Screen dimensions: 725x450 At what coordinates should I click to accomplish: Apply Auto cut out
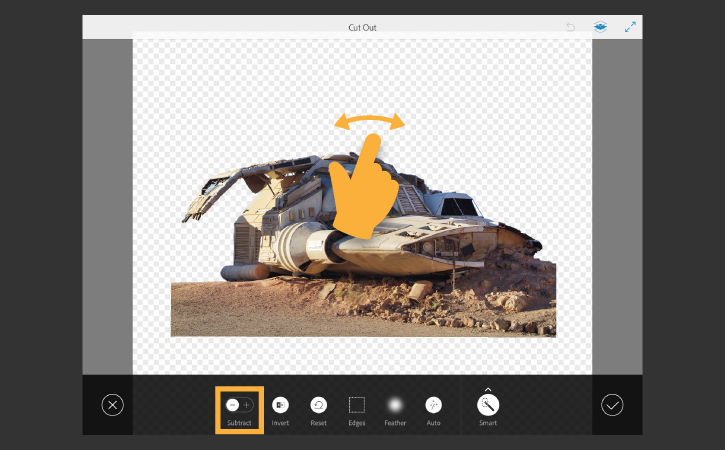pos(433,405)
